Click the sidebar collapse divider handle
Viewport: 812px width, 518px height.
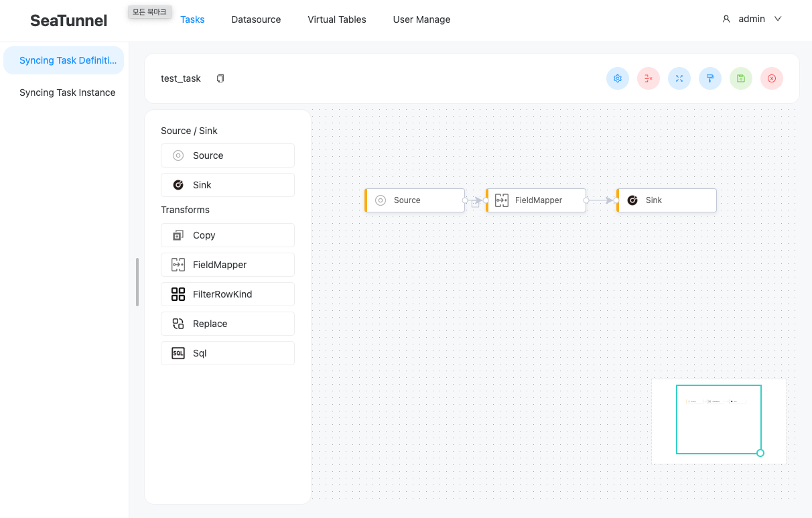pos(137,282)
